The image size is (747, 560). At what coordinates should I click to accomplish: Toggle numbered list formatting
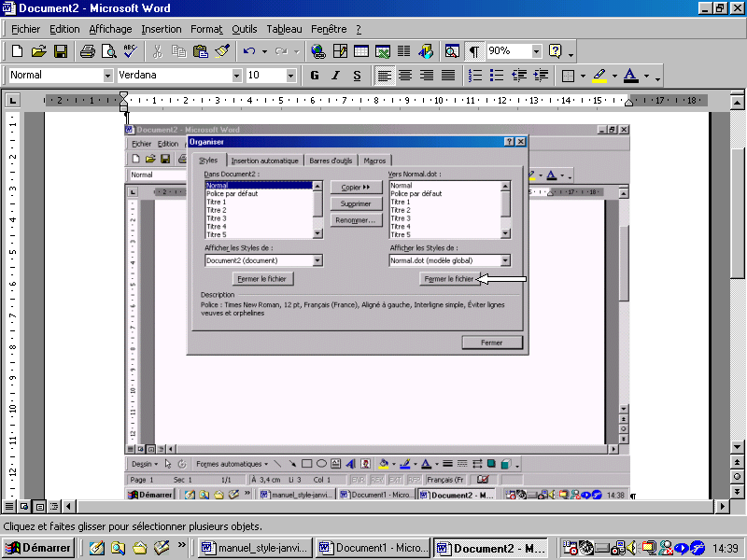coord(475,76)
